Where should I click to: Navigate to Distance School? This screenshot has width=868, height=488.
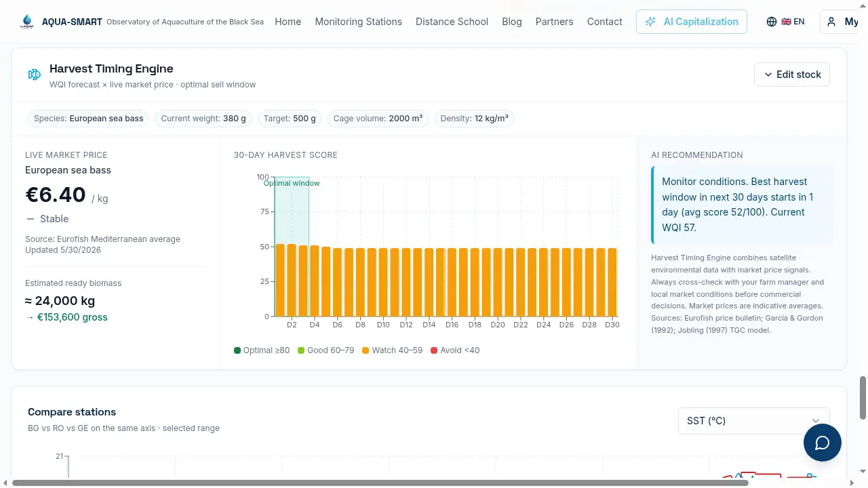tap(452, 22)
